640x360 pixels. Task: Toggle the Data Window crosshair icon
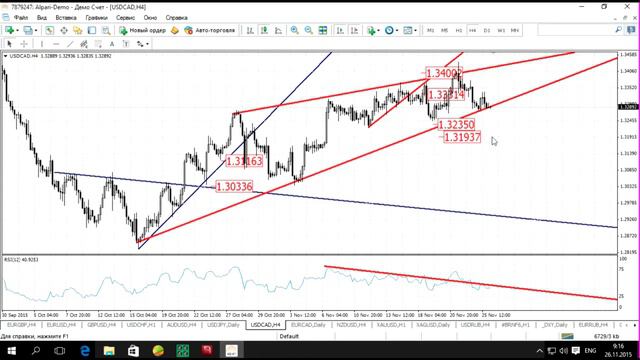64,30
